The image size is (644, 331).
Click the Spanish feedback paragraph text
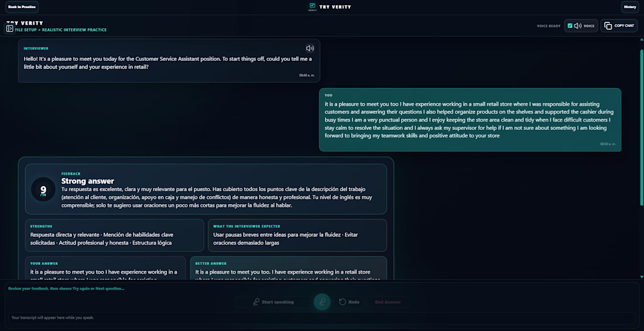pyautogui.click(x=217, y=197)
